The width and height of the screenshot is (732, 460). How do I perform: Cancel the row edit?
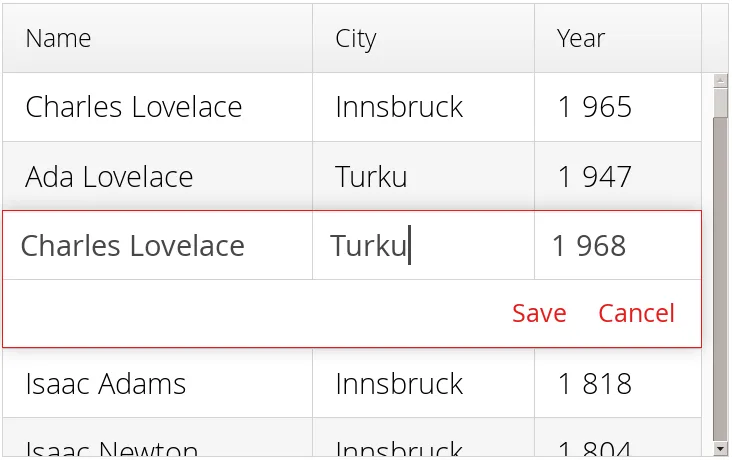[x=636, y=313]
